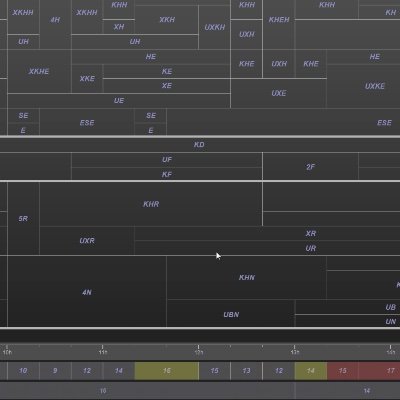Select the yellow 16 count cell
Viewport: 400px width, 400px height.
[x=167, y=371]
